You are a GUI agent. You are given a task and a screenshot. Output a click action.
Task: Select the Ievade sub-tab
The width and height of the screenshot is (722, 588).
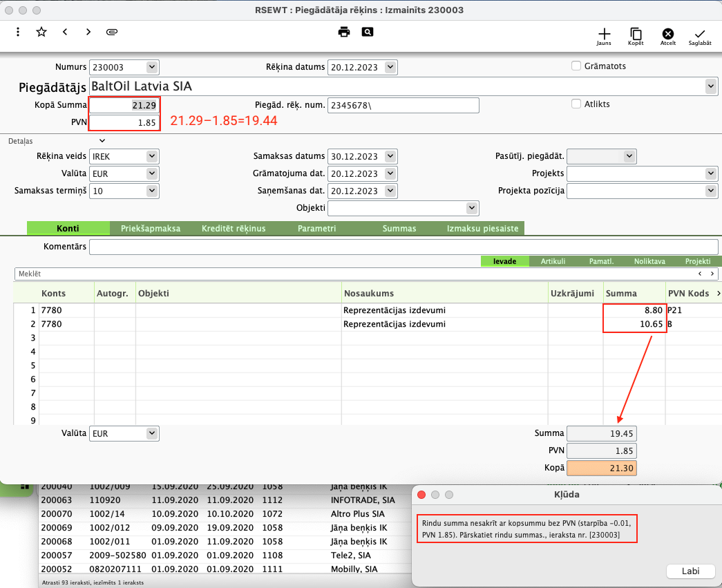504,261
